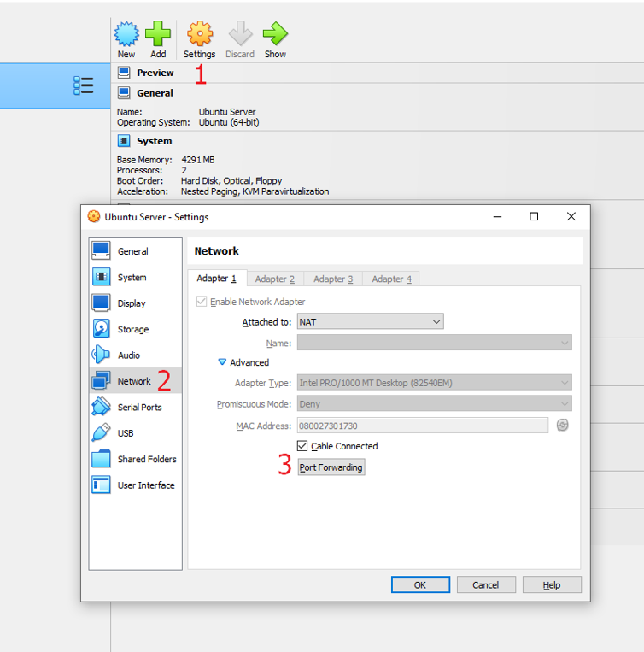The image size is (644, 652).
Task: Open the Adapter Type dropdown
Action: coord(433,384)
